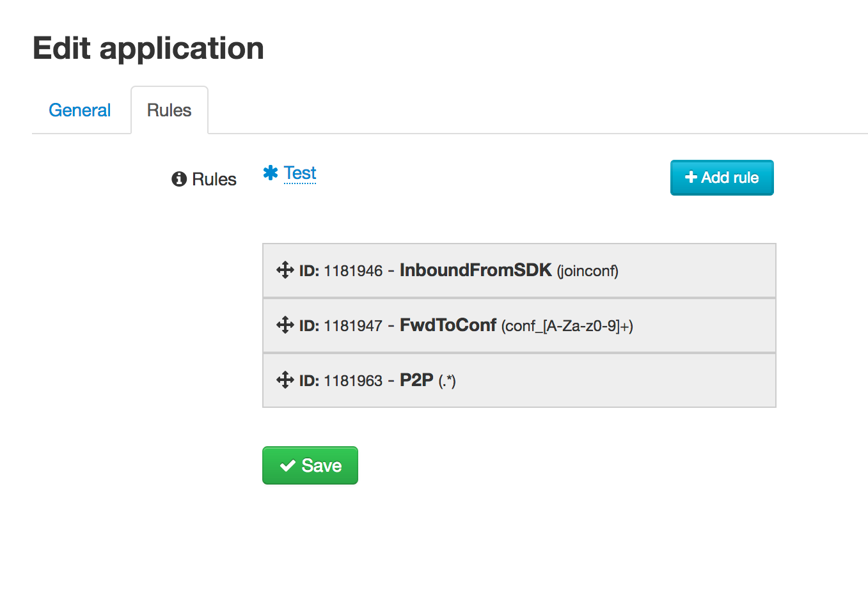This screenshot has width=868, height=606.
Task: Click the checkmark icon on Save button
Action: click(x=288, y=465)
